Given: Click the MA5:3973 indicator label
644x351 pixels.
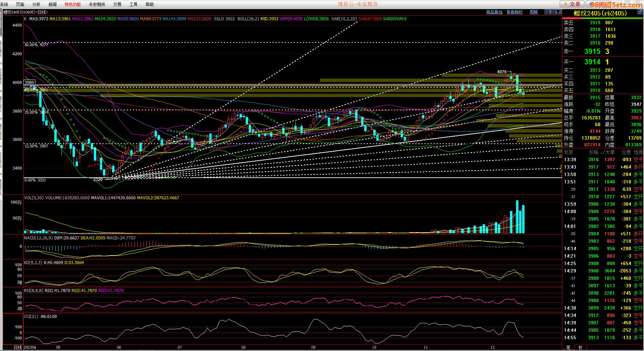Looking at the screenshot, I should click(39, 19).
